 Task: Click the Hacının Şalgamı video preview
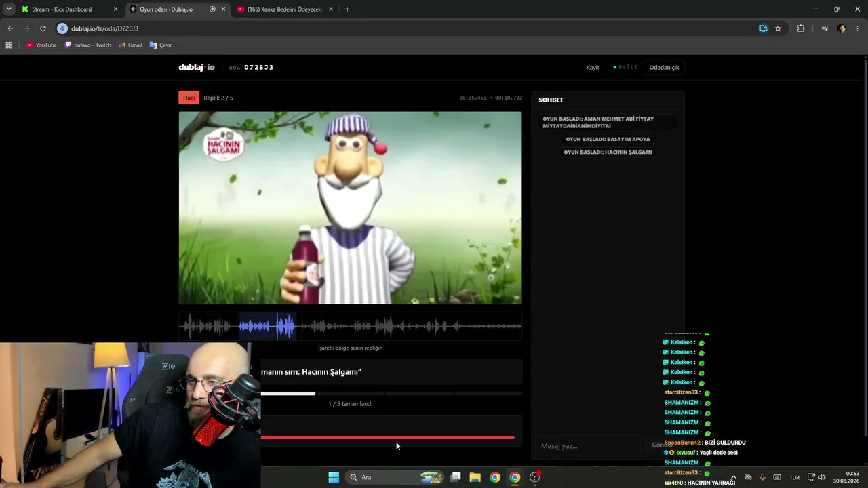point(350,208)
